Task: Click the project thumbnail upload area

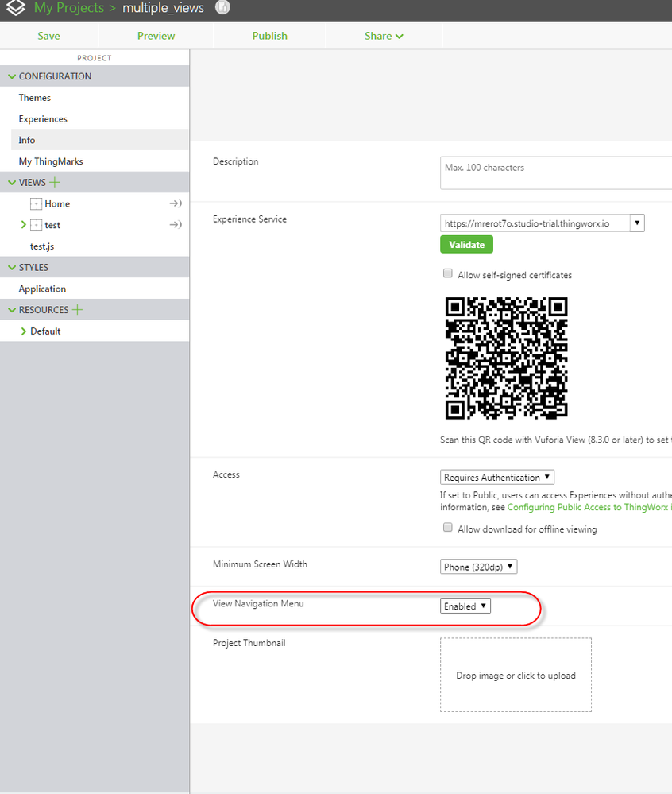Action: [516, 675]
